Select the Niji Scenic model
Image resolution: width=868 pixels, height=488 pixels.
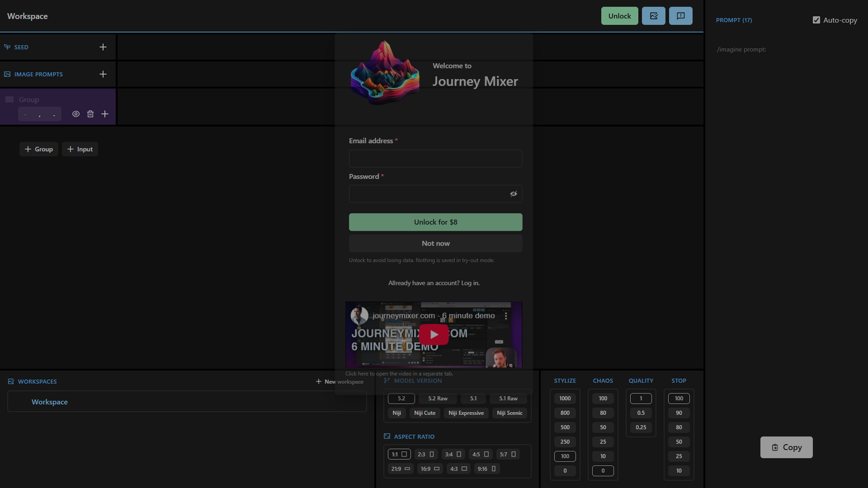click(x=509, y=413)
